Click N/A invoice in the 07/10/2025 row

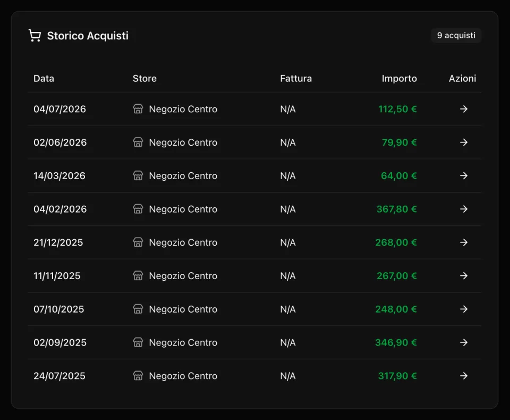[x=288, y=309]
